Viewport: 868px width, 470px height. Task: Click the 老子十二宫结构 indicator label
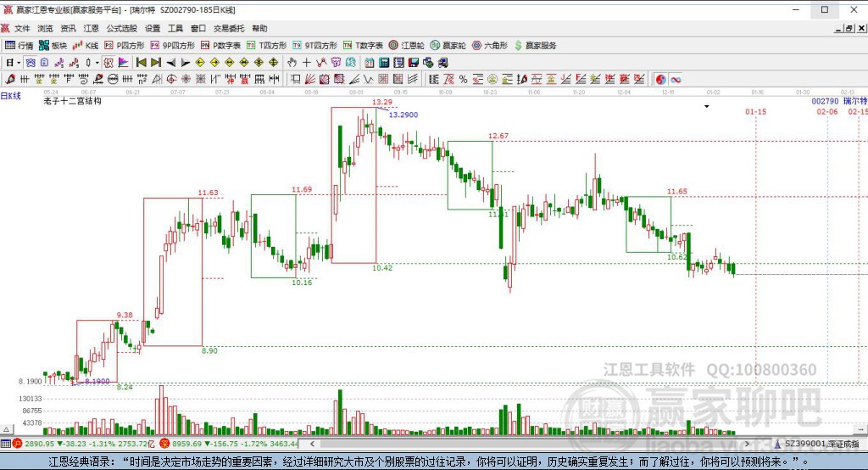[73, 101]
